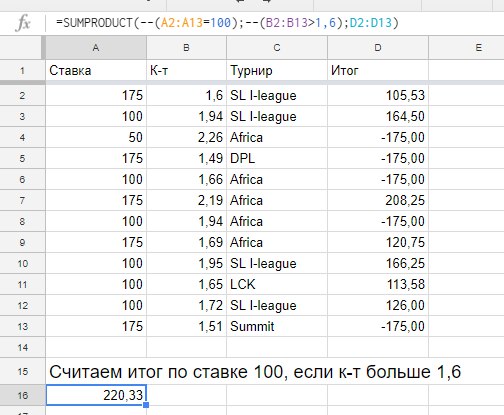Select column B header

click(x=186, y=48)
